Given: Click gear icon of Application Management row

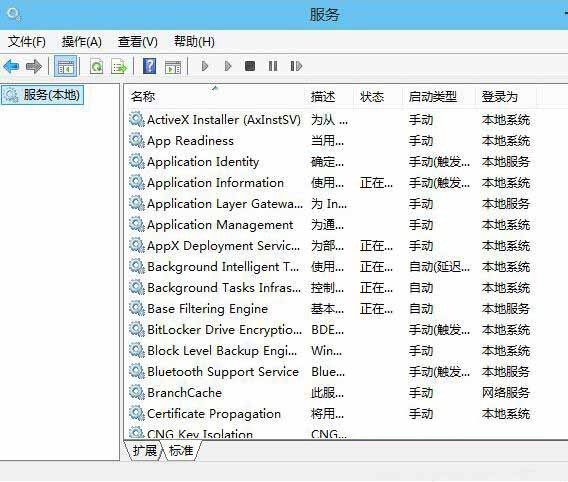Looking at the screenshot, I should coord(137,225).
